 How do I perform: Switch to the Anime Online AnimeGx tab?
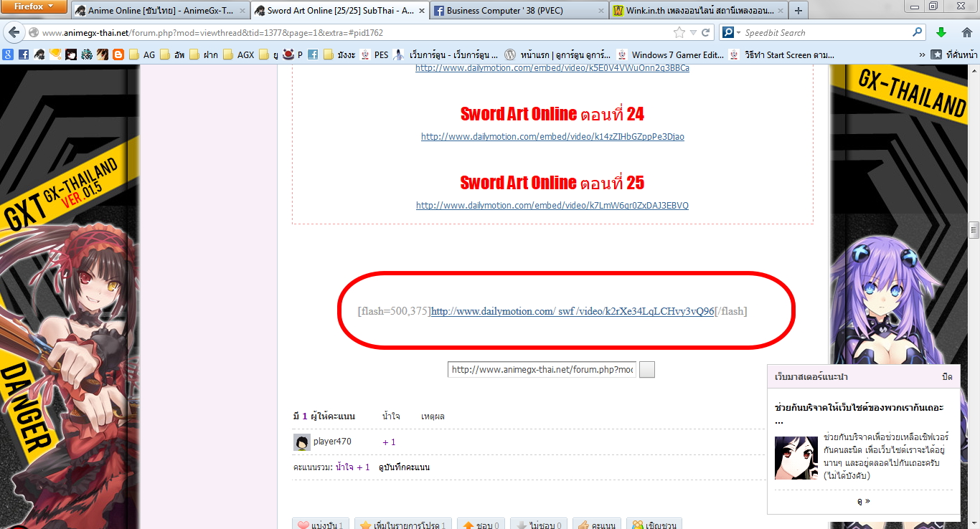pyautogui.click(x=160, y=11)
